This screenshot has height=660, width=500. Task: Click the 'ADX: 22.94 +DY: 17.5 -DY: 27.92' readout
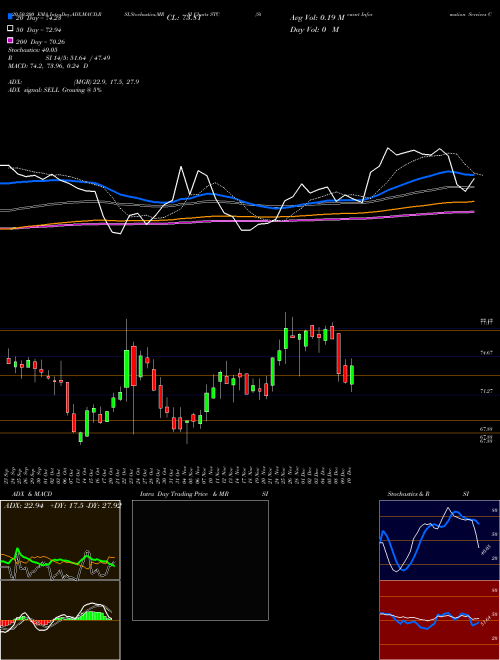(x=63, y=505)
